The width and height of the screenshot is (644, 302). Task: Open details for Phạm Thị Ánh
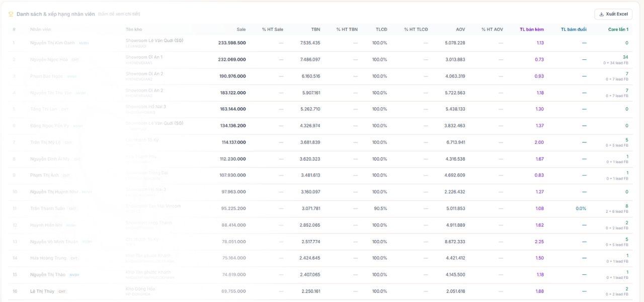tap(44, 175)
